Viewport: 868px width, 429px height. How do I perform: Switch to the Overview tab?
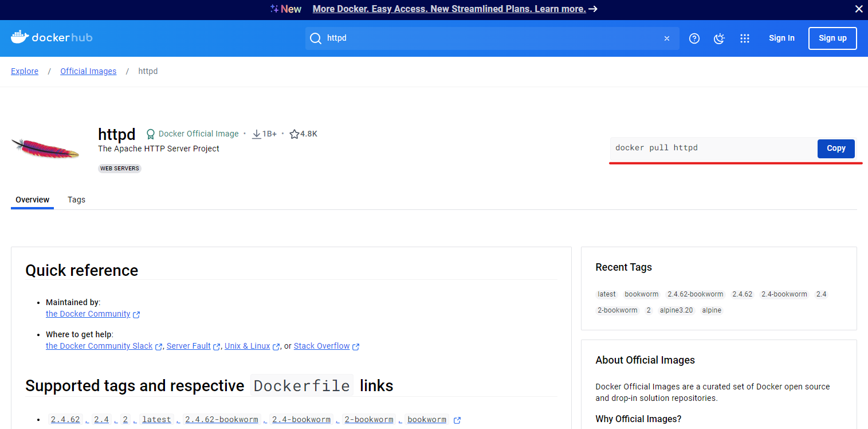pos(33,200)
